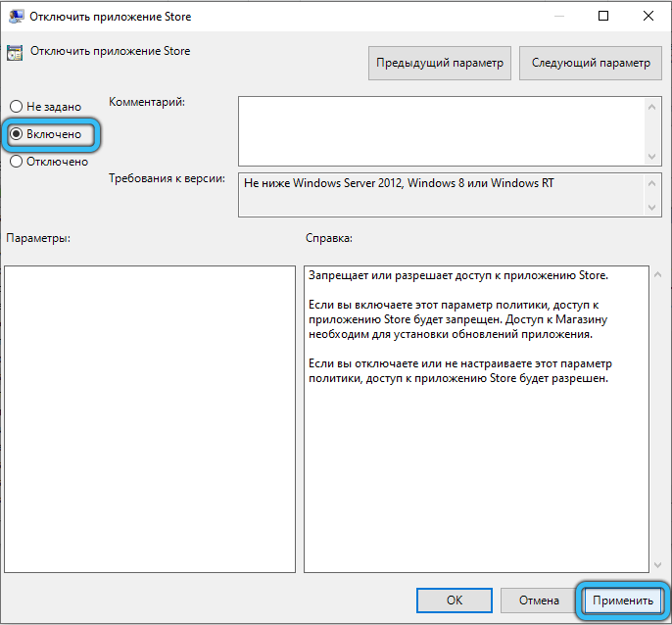This screenshot has height=625, width=672.
Task: Close the 'Отключить приложение Store' dialog
Action: point(648,16)
